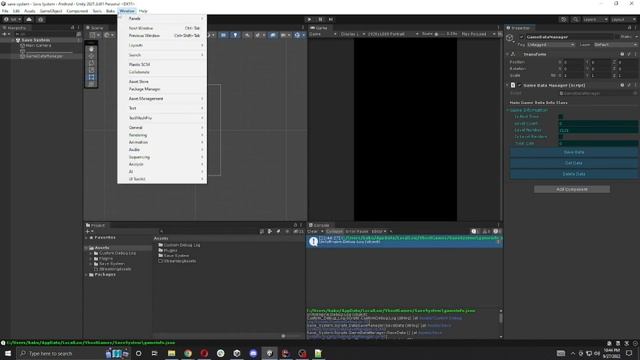
Task: Open the Layout dropdown
Action: tap(623, 19)
